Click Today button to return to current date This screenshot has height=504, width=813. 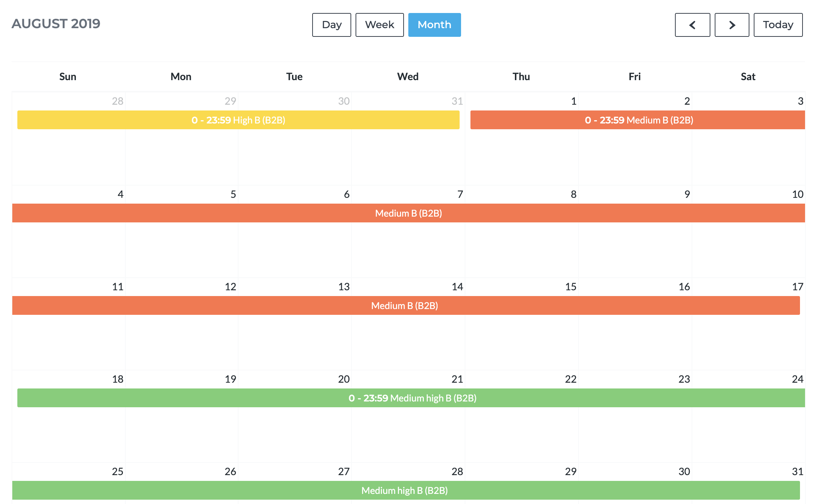pos(779,25)
